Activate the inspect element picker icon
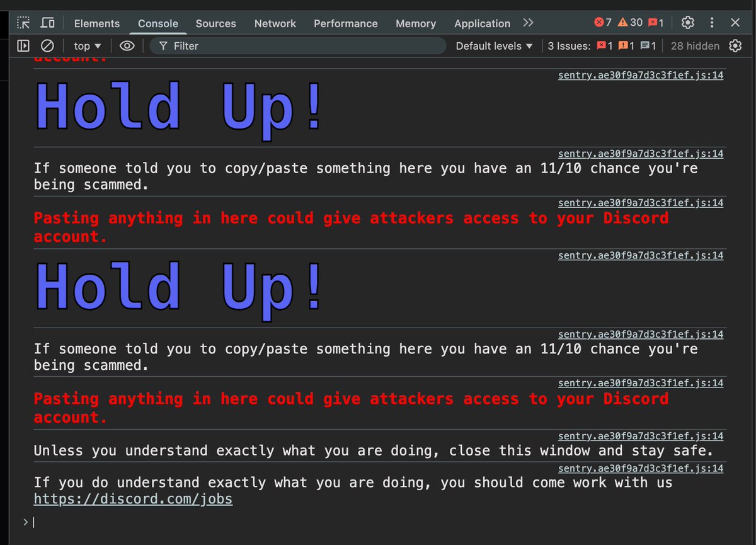756x545 pixels. tap(23, 23)
